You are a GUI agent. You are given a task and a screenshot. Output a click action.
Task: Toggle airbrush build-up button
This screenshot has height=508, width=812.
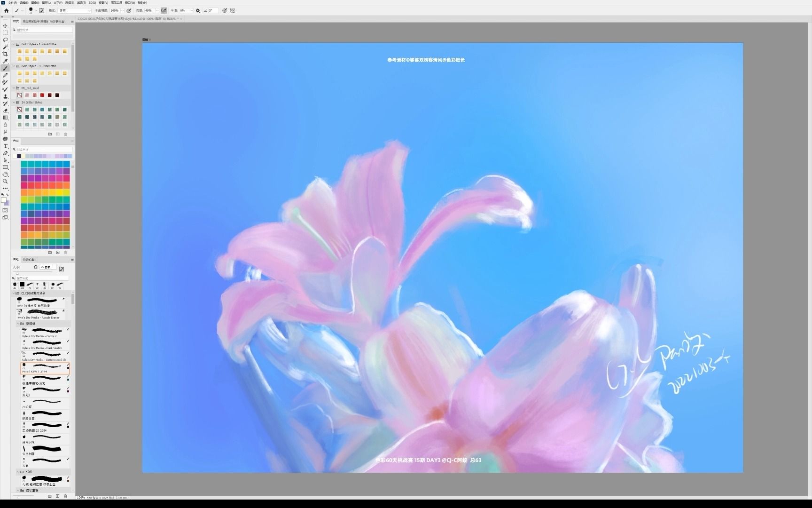click(164, 10)
